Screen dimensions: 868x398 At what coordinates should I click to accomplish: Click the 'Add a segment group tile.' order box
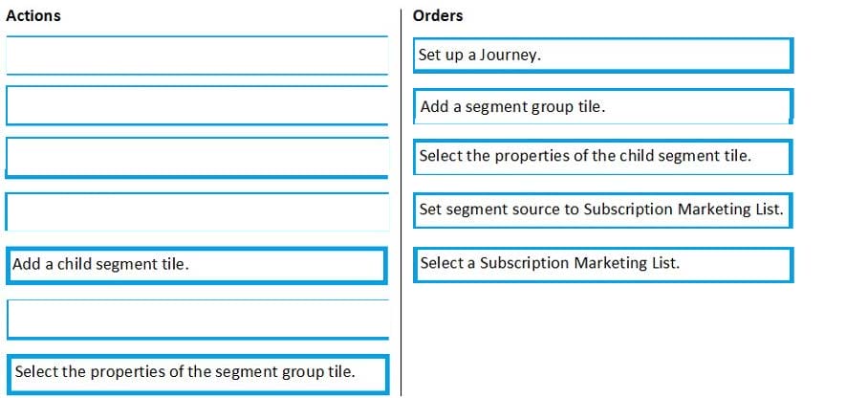coord(603,106)
